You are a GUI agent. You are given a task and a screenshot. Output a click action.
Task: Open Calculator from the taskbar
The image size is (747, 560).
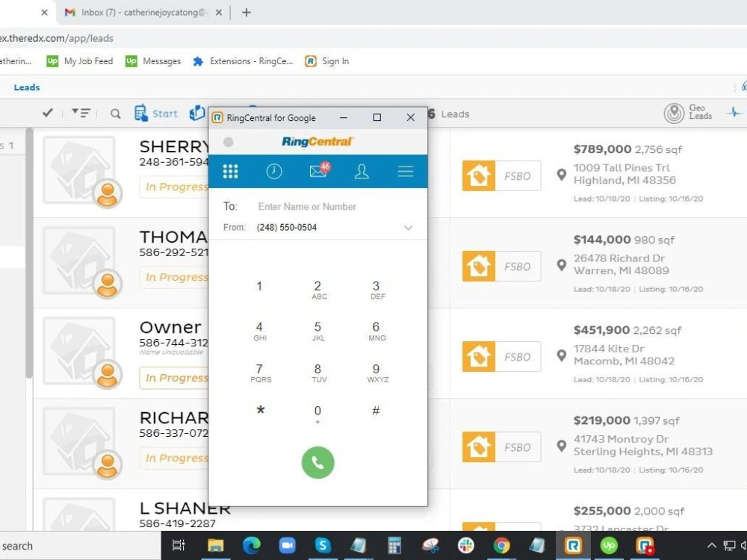tap(394, 545)
